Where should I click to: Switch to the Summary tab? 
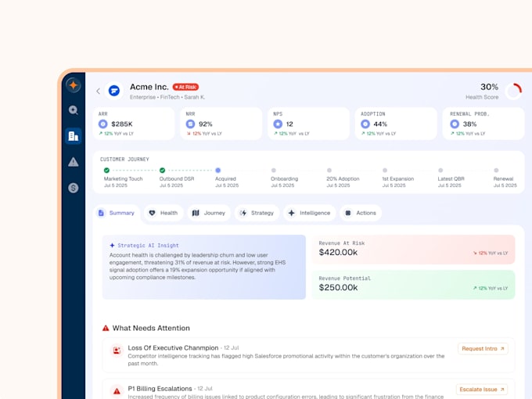117,213
